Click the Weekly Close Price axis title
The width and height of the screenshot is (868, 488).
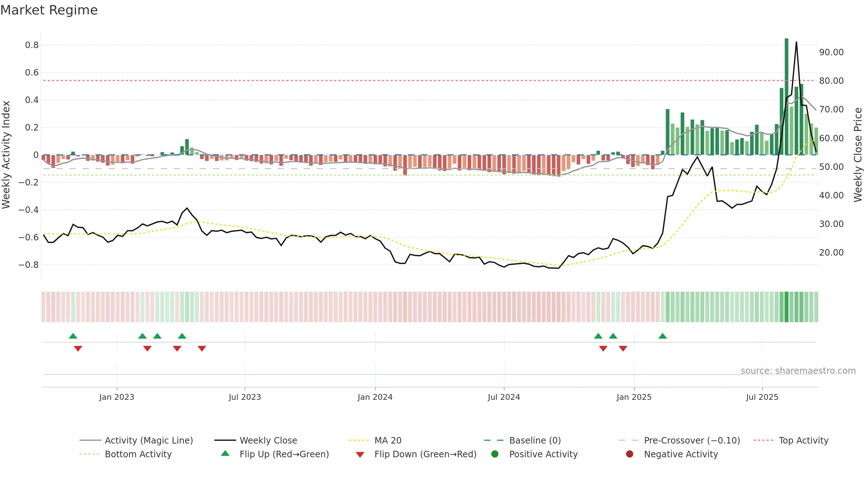point(858,155)
